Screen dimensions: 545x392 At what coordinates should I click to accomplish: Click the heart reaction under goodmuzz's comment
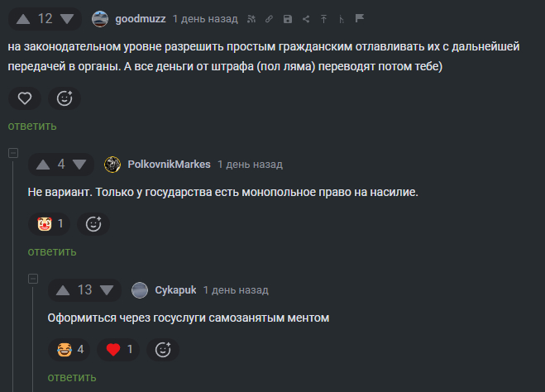pos(26,98)
